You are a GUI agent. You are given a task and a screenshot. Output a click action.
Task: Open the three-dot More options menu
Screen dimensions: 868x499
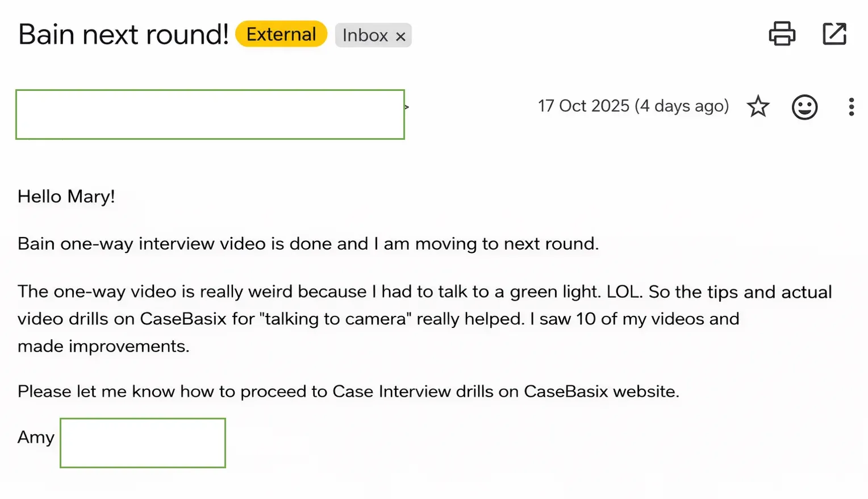pos(851,107)
